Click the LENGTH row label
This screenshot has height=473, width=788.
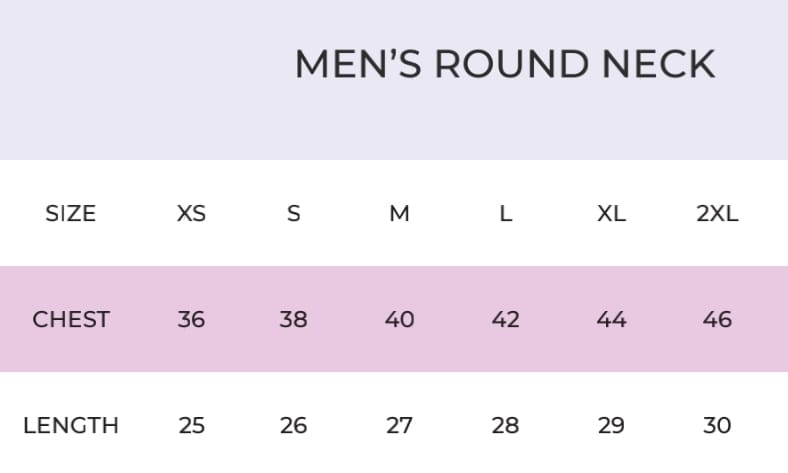(x=71, y=425)
